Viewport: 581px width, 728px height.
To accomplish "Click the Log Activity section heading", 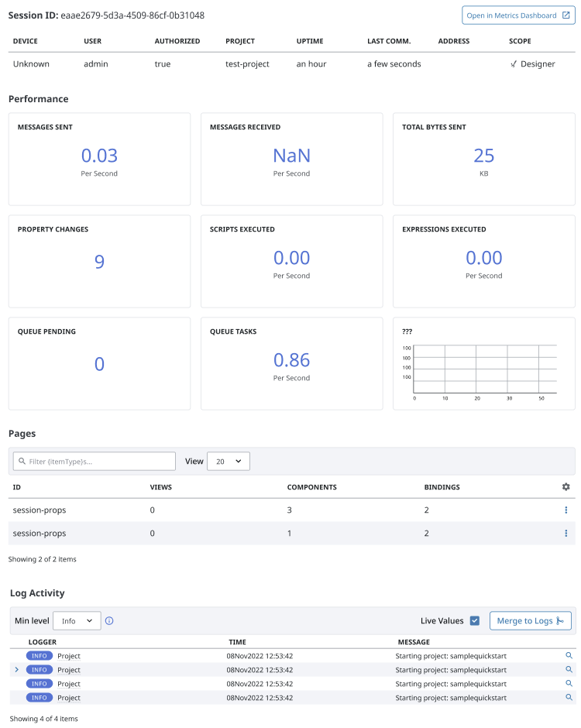I will (x=37, y=593).
